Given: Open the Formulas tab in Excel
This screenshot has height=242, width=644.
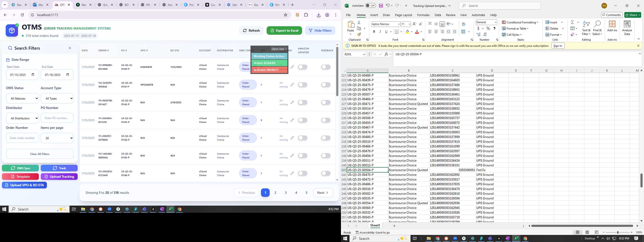Looking at the screenshot, I should click(x=423, y=15).
